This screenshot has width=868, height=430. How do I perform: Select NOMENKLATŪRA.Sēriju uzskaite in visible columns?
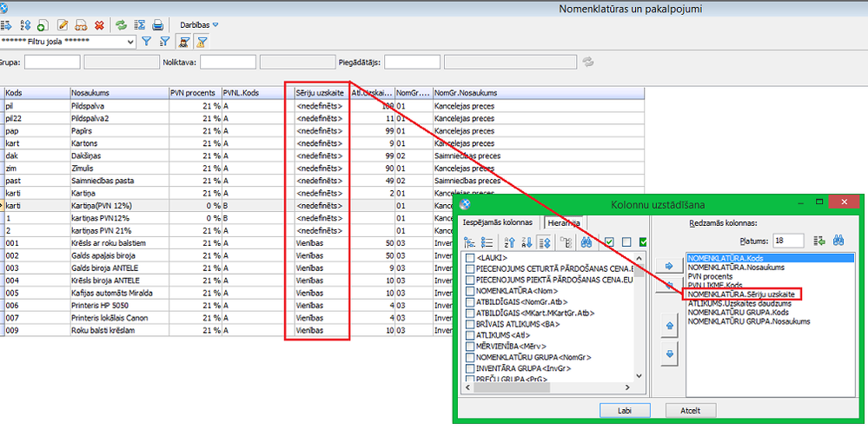coord(741,294)
